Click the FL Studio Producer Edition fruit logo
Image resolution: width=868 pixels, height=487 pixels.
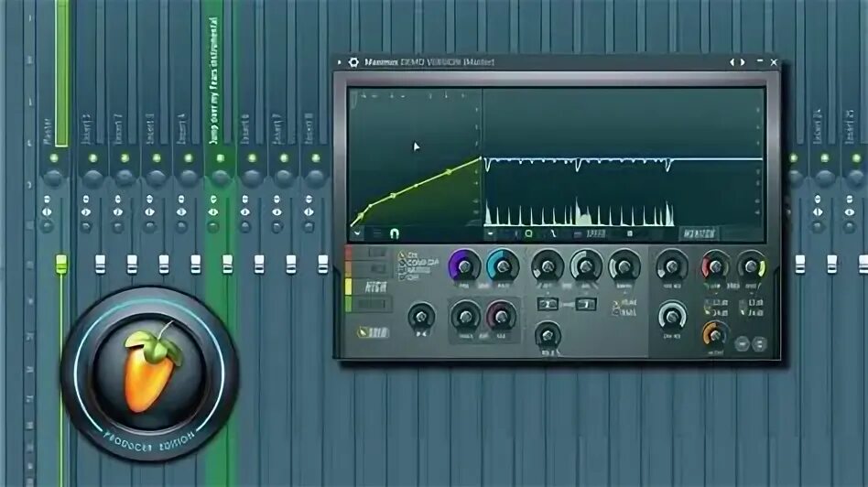point(149,373)
